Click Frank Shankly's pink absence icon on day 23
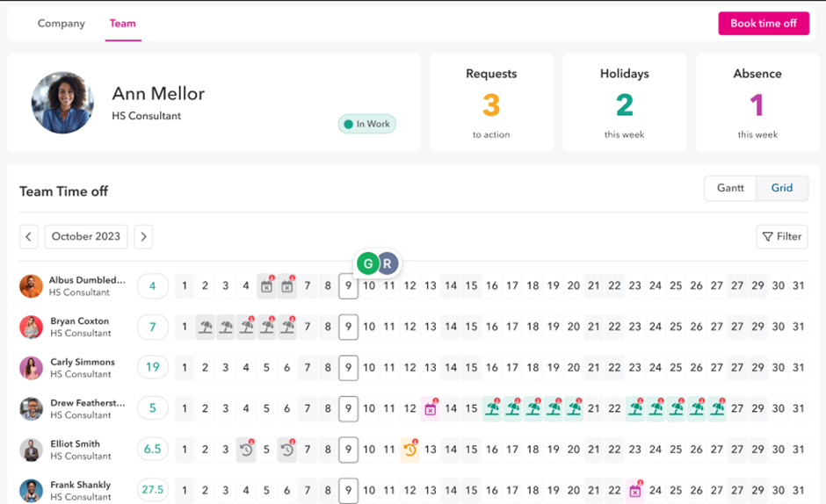The height and width of the screenshot is (504, 826). click(x=635, y=490)
